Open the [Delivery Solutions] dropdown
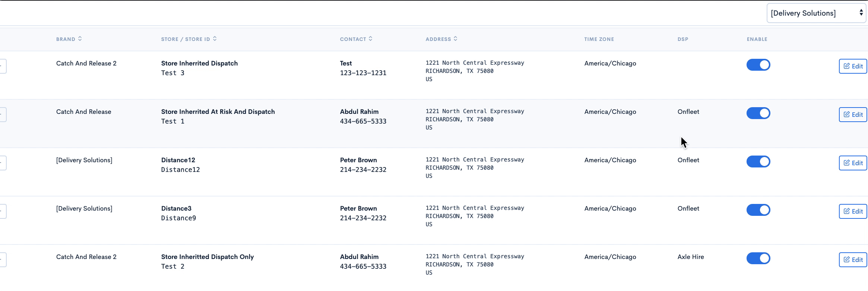 tap(816, 13)
